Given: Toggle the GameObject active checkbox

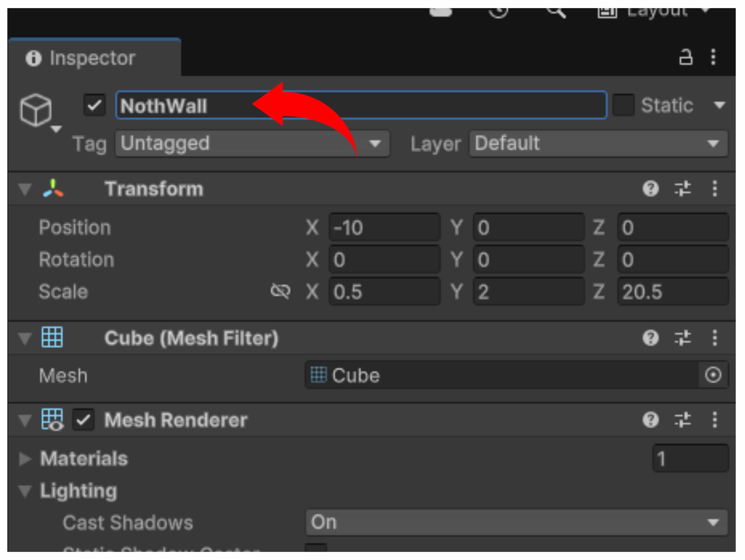Looking at the screenshot, I should click(x=94, y=105).
